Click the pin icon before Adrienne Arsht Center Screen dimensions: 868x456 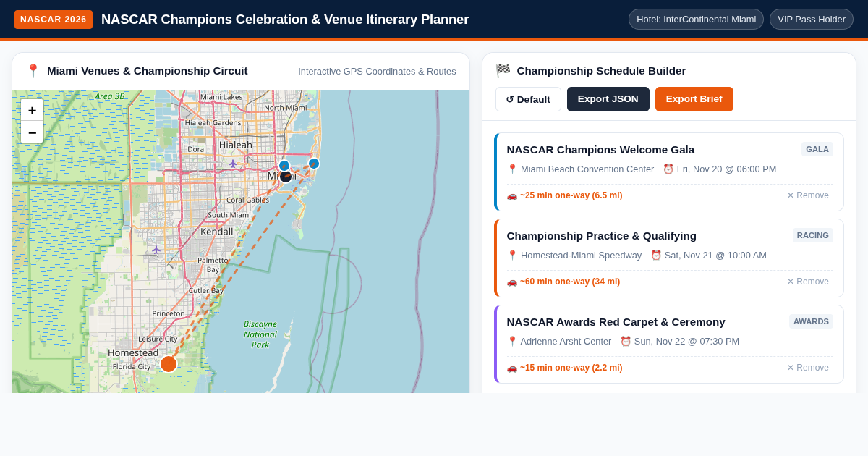[512, 341]
